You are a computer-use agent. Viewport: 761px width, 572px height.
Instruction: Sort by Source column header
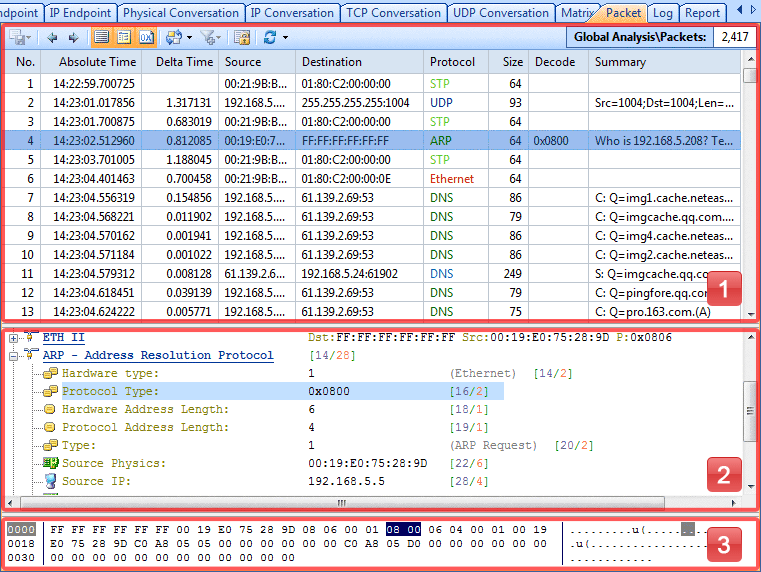(257, 62)
